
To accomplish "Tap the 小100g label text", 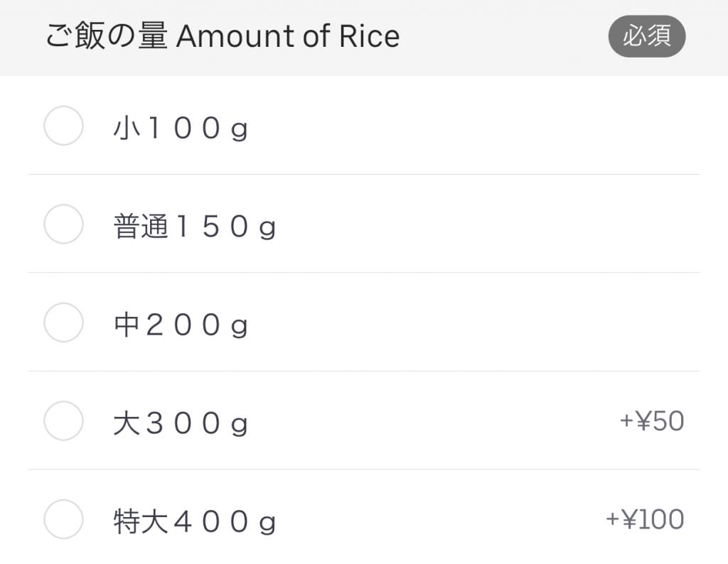I will click(181, 130).
